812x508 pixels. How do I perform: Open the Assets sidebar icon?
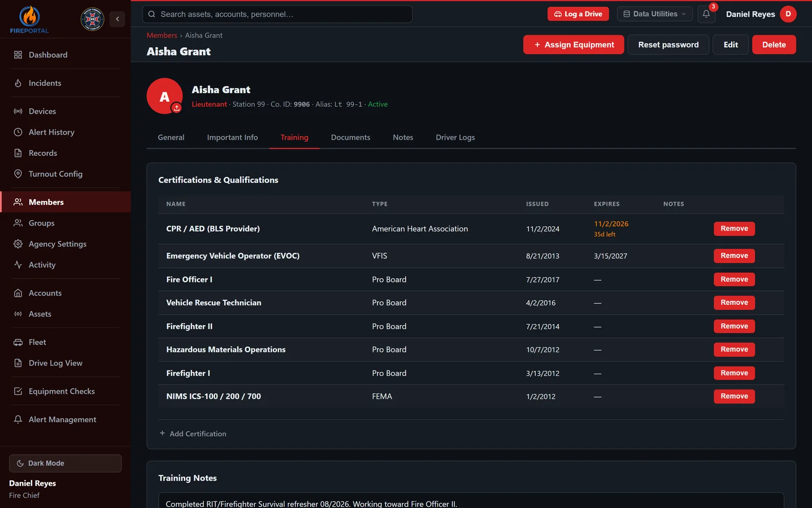(x=18, y=314)
